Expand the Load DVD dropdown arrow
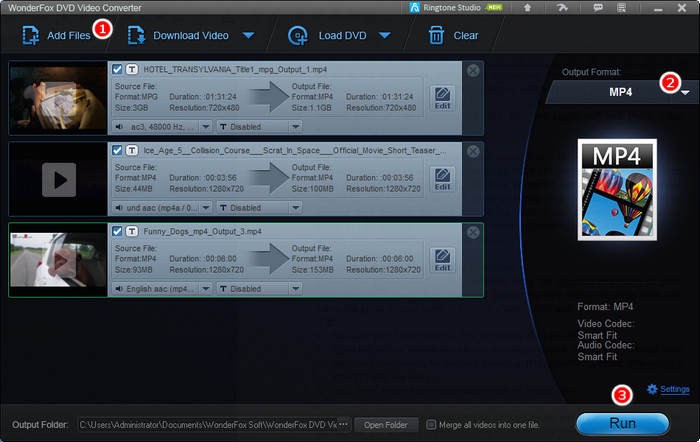Viewport: 700px width, 442px height. click(x=385, y=35)
